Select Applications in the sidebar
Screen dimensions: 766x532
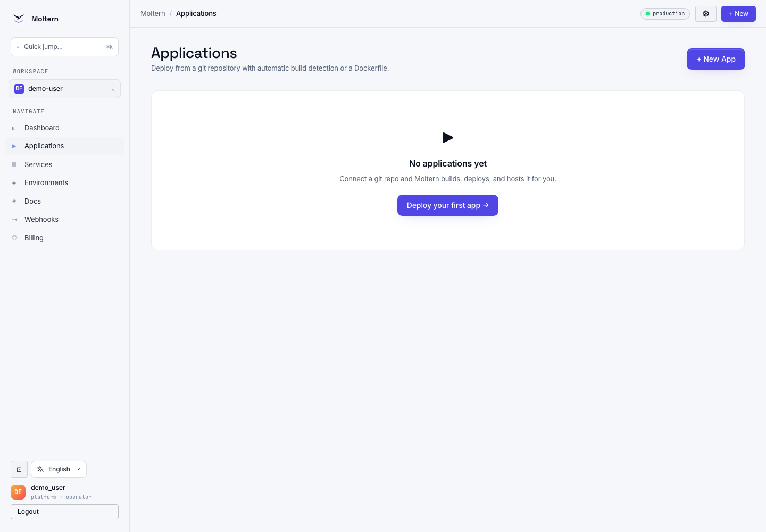click(64, 146)
